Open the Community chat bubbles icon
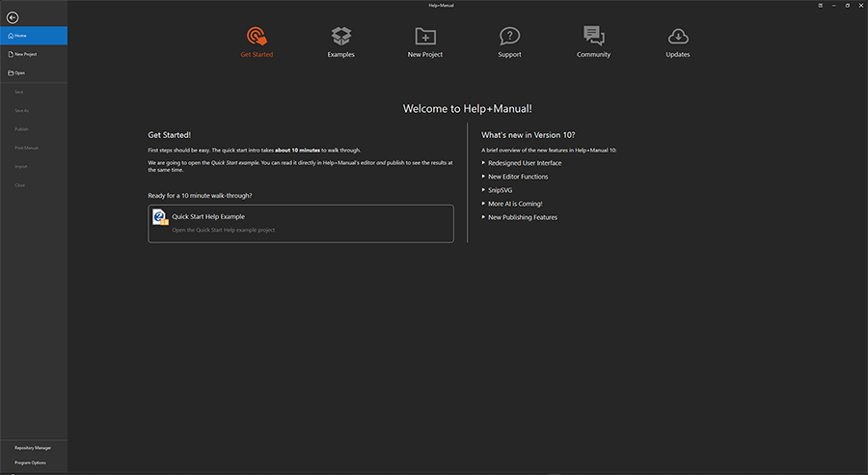The image size is (868, 475). (x=593, y=36)
